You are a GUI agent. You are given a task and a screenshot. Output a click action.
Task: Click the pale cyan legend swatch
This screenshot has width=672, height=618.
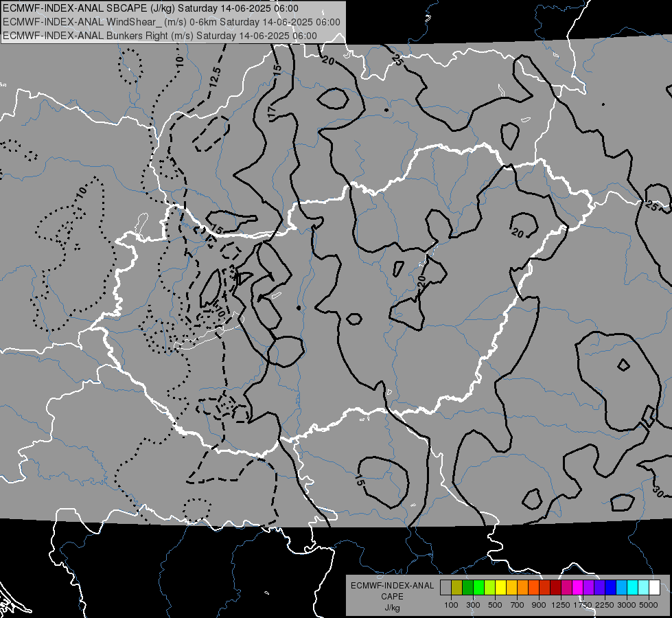pos(644,588)
